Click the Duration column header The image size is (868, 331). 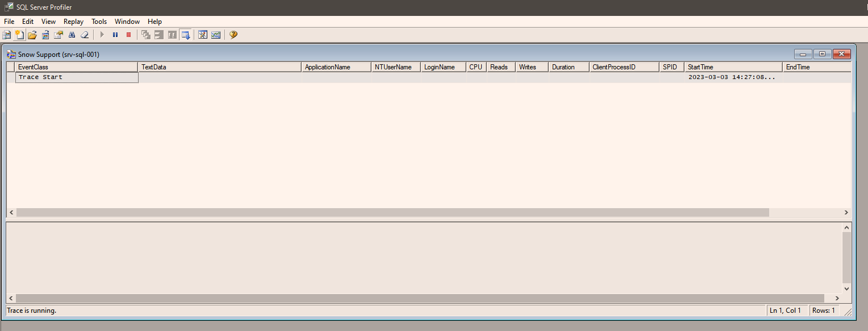(x=569, y=67)
